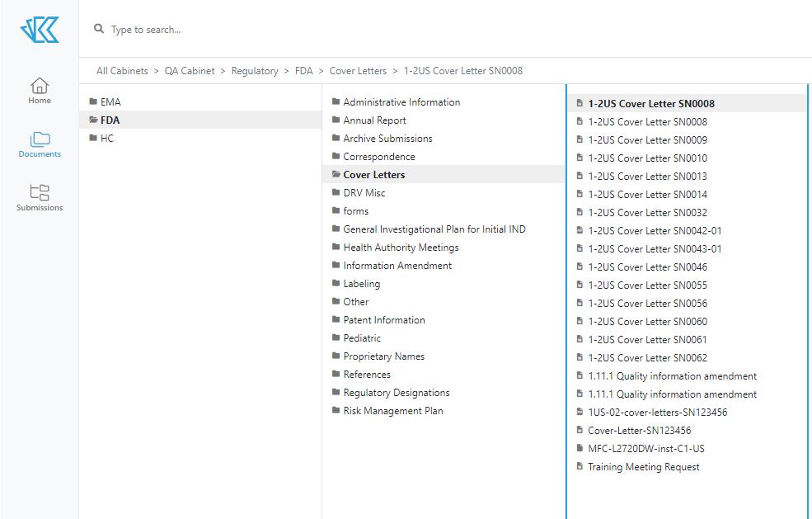The image size is (812, 519).
Task: Navigate to "All Cabinets" via the breadcrumb
Action: point(122,71)
